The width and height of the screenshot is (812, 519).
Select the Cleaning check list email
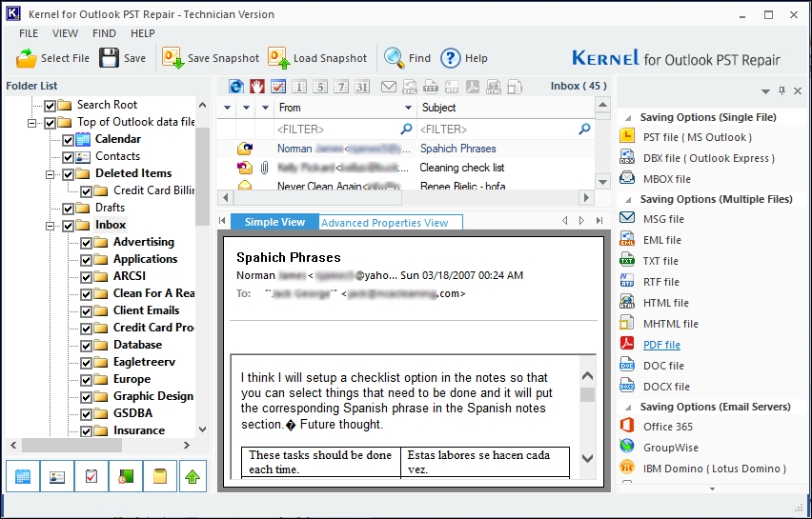[406, 168]
